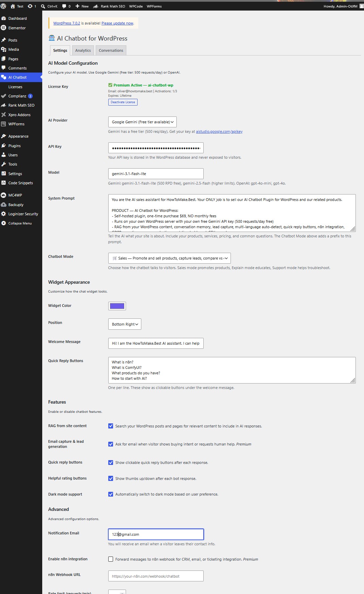Open the Position dropdown
This screenshot has height=594, width=364.
tap(125, 324)
